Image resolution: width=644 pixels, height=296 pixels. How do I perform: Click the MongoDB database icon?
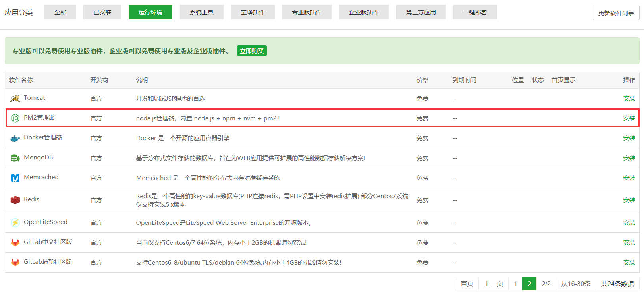pyautogui.click(x=15, y=158)
